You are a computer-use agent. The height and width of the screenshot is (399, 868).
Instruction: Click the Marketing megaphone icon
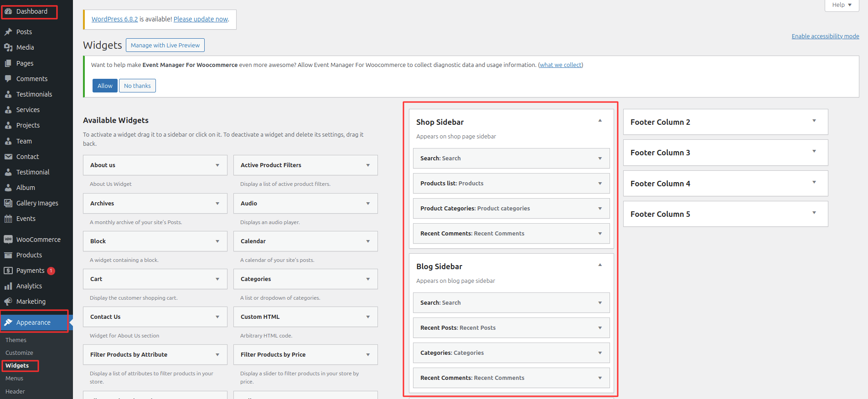tap(8, 302)
